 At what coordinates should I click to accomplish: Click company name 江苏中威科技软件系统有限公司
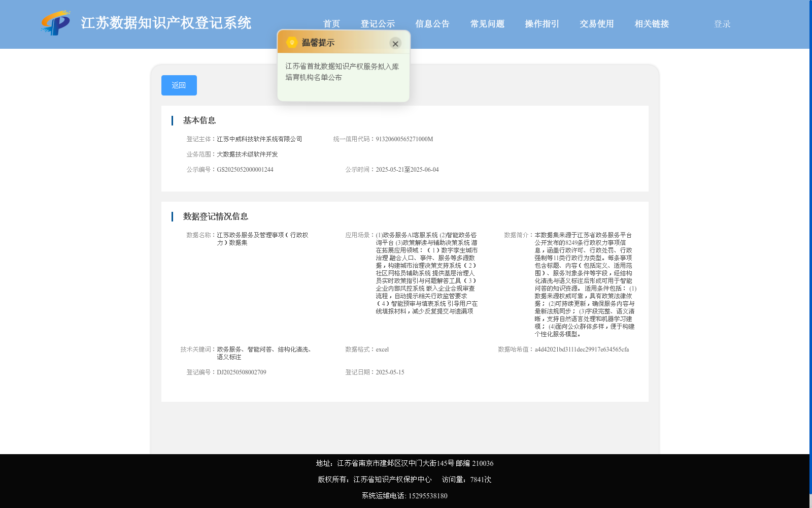tap(259, 139)
